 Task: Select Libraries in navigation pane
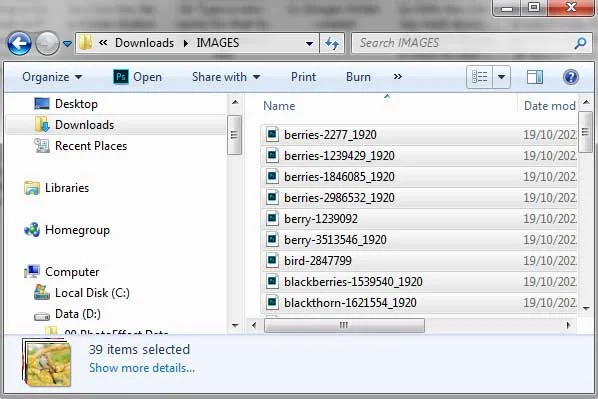click(x=67, y=188)
